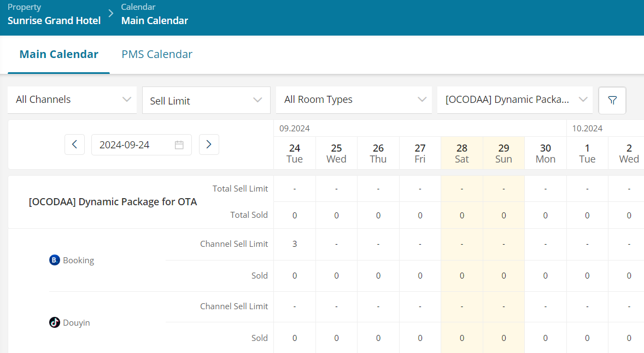This screenshot has width=644, height=353.
Task: Expand the All Channels dropdown
Action: pyautogui.click(x=72, y=100)
